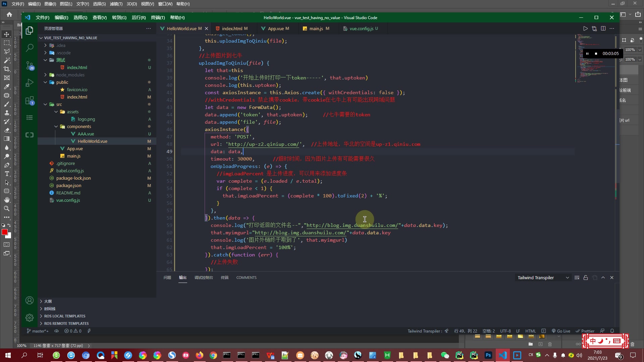The height and width of the screenshot is (362, 644).
Task: Open notifications bell in status bar
Action: pyautogui.click(x=612, y=331)
